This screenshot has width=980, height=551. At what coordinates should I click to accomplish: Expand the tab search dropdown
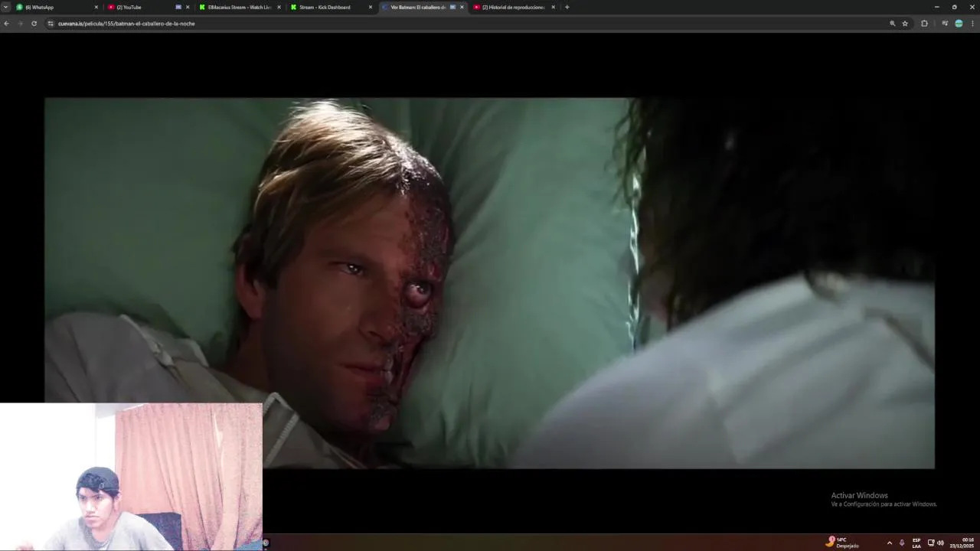5,7
